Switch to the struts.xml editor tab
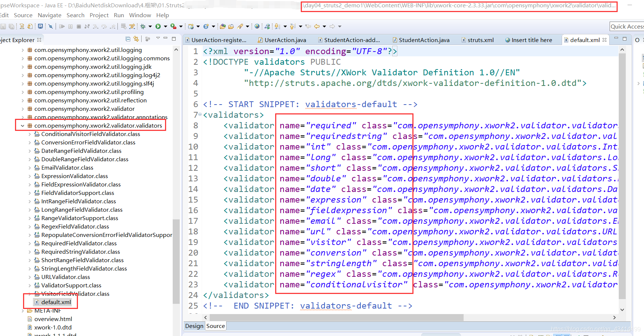 tap(478, 40)
